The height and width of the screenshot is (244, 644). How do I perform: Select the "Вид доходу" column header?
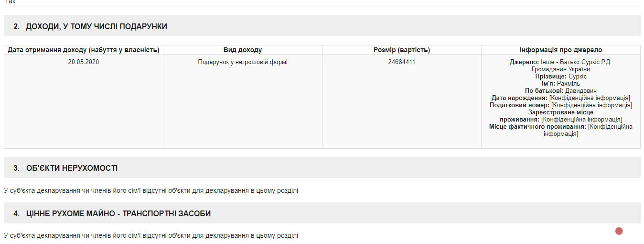coord(243,50)
